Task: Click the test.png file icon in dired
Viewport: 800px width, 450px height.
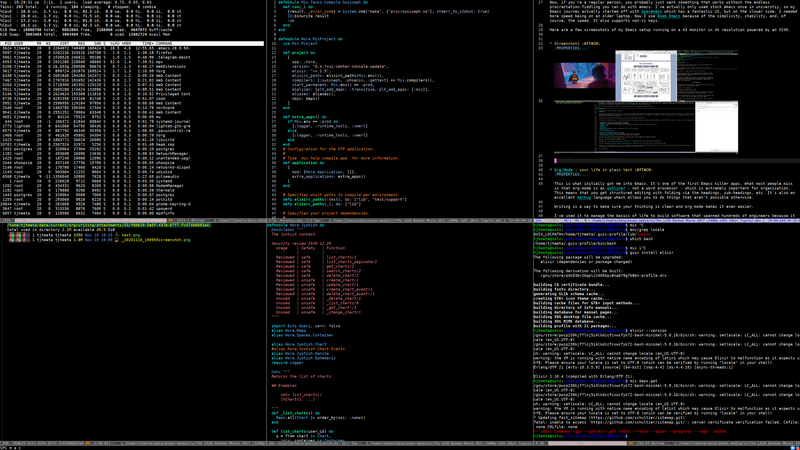Action: click(117, 235)
